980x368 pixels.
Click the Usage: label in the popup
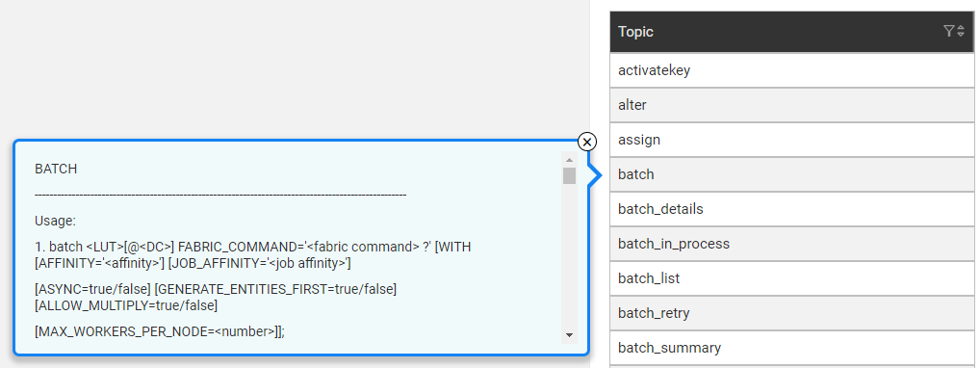[x=55, y=221]
